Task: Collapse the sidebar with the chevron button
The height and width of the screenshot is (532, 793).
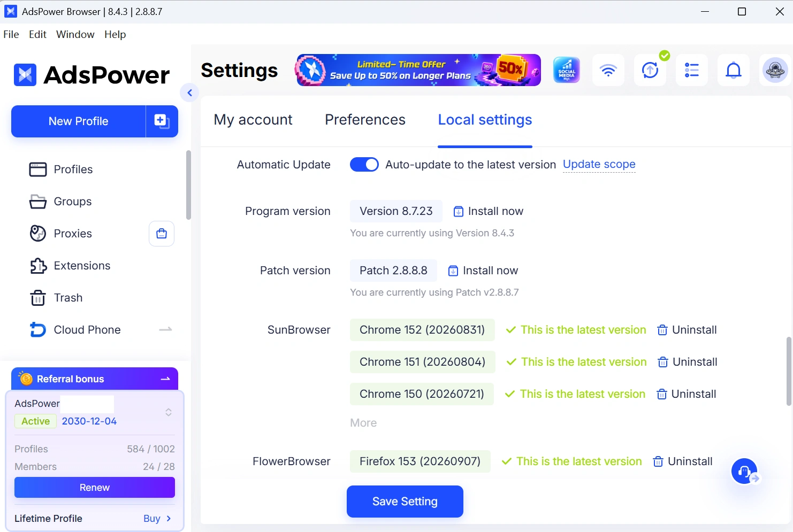Action: point(189,92)
